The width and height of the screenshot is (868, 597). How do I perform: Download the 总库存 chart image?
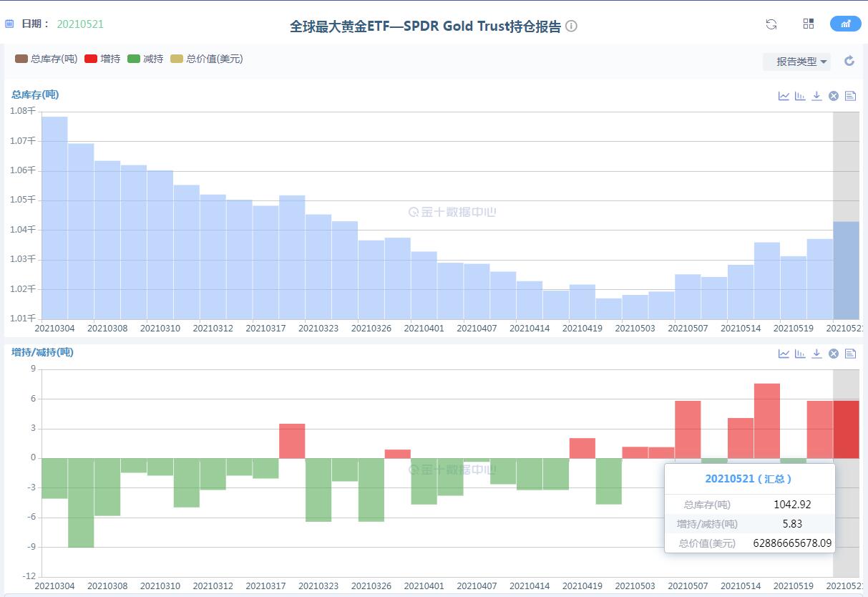(x=816, y=96)
